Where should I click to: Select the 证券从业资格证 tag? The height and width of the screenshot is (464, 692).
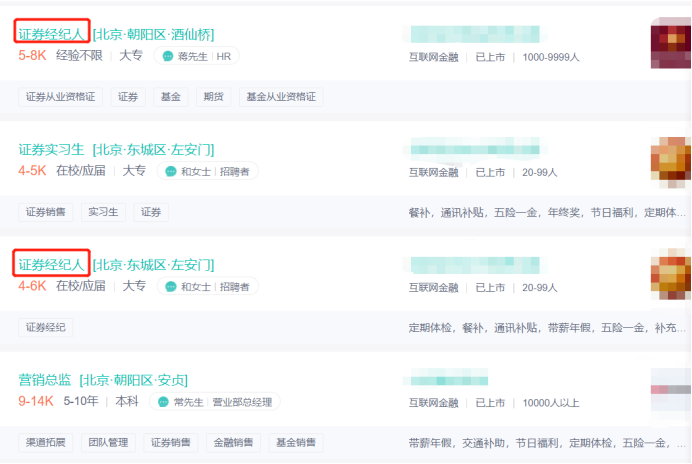[x=60, y=97]
